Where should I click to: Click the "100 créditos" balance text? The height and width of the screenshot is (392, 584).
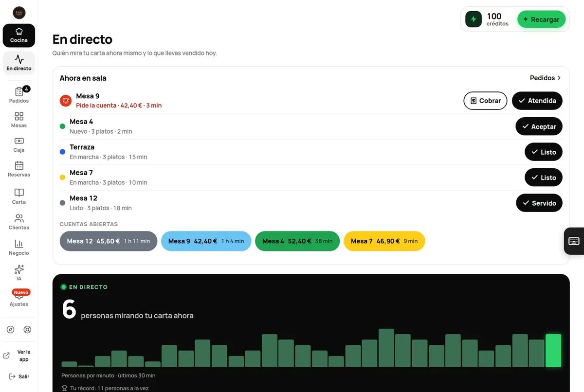coord(496,19)
